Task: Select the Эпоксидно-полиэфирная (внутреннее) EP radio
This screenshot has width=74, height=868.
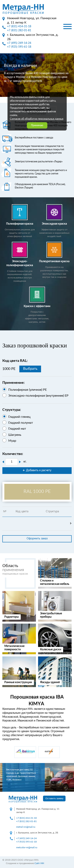Action: pos(4,395)
